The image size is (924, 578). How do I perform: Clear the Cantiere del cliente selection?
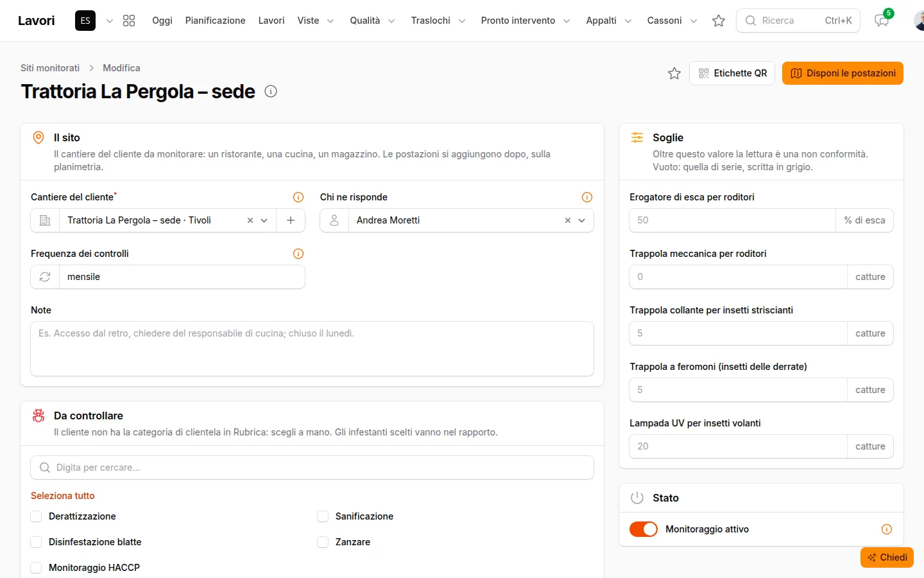(250, 220)
